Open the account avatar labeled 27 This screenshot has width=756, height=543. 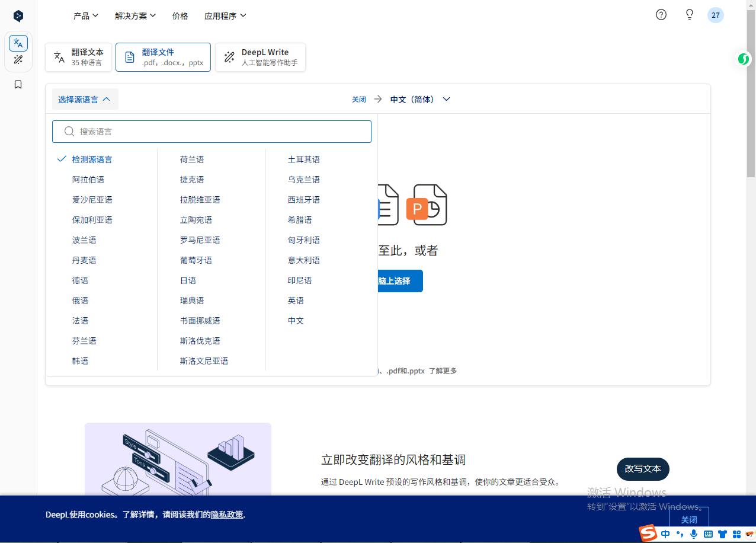[716, 15]
